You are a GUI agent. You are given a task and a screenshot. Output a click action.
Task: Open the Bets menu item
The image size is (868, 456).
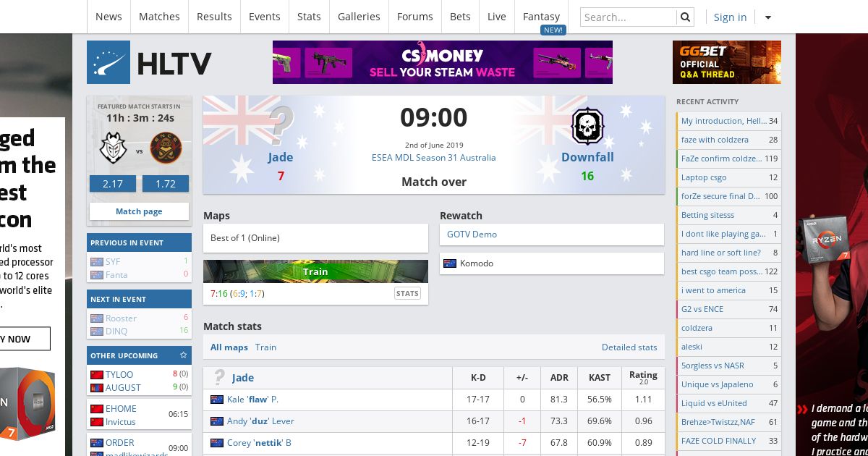(460, 17)
